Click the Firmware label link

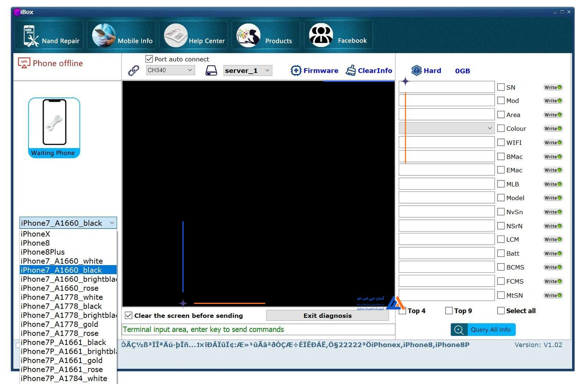click(x=321, y=71)
